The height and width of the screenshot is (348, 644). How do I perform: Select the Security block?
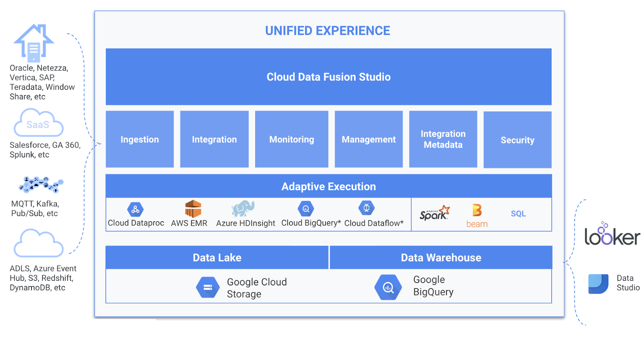coord(517,139)
